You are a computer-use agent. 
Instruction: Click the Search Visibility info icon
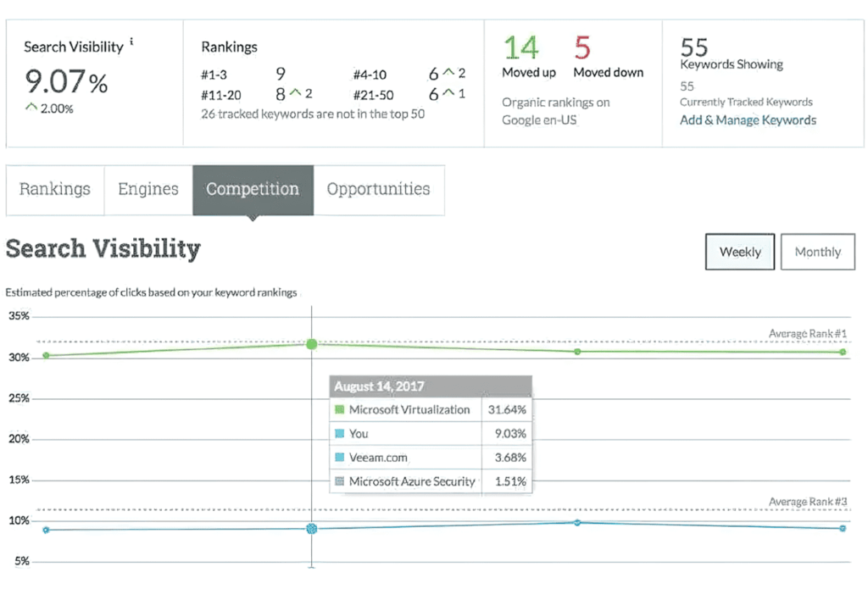tap(131, 41)
